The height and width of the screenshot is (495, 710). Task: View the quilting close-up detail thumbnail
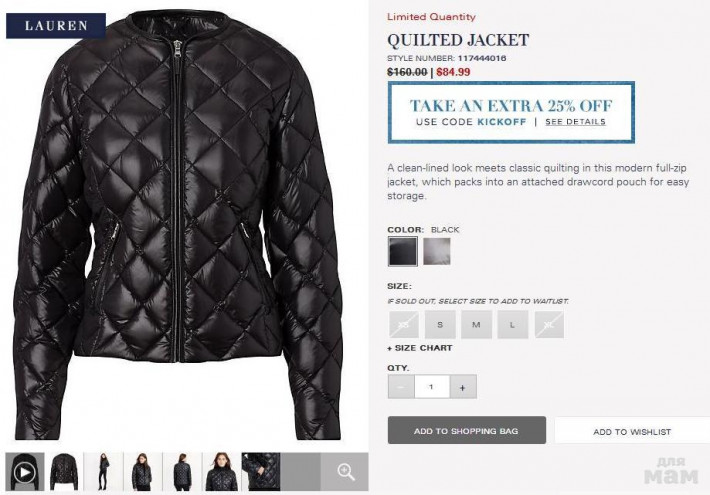point(261,471)
